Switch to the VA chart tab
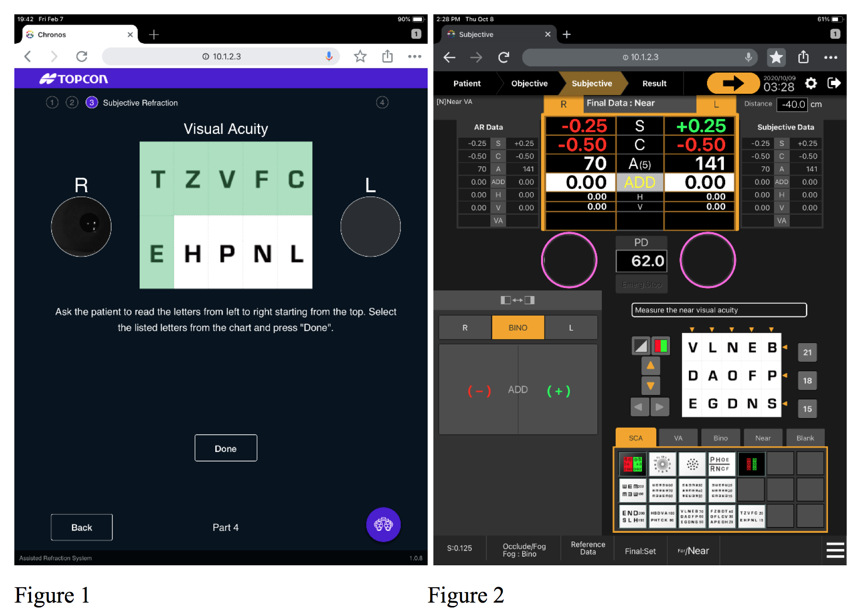 (x=678, y=438)
